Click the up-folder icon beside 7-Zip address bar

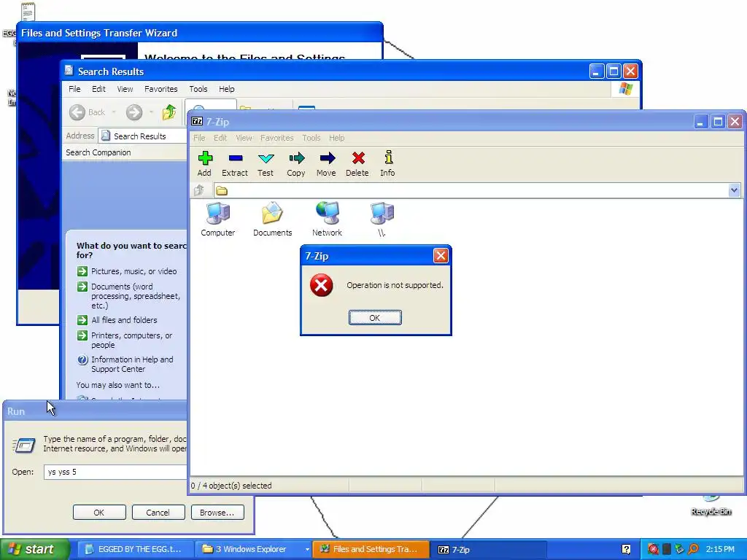[x=199, y=190]
